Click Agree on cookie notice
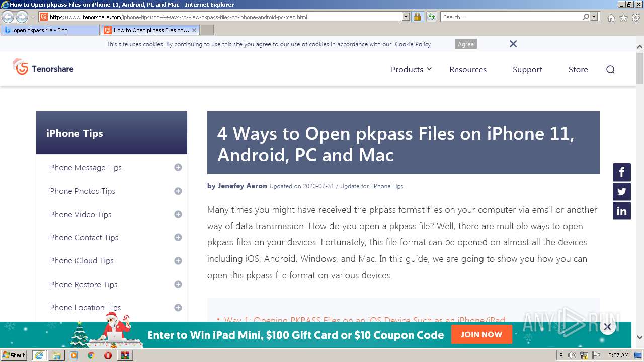The image size is (644, 362). 465,44
